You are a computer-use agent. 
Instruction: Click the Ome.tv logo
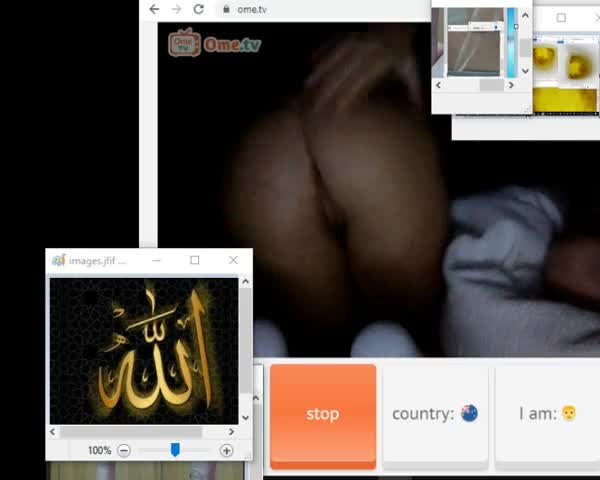click(214, 43)
